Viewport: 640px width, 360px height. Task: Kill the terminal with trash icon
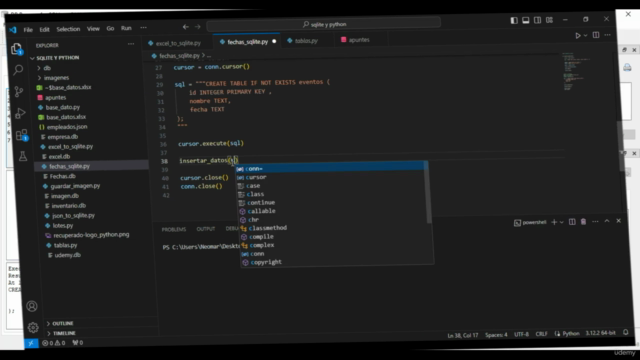(583, 222)
